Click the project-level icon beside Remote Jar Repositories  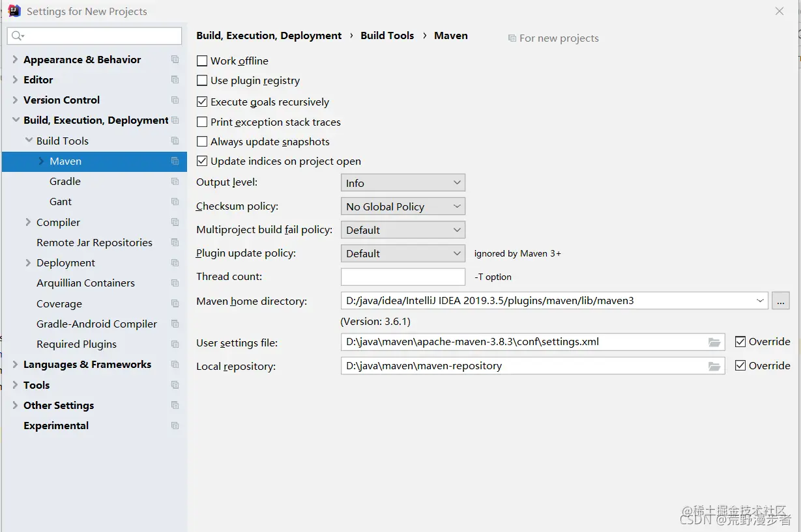[175, 242]
